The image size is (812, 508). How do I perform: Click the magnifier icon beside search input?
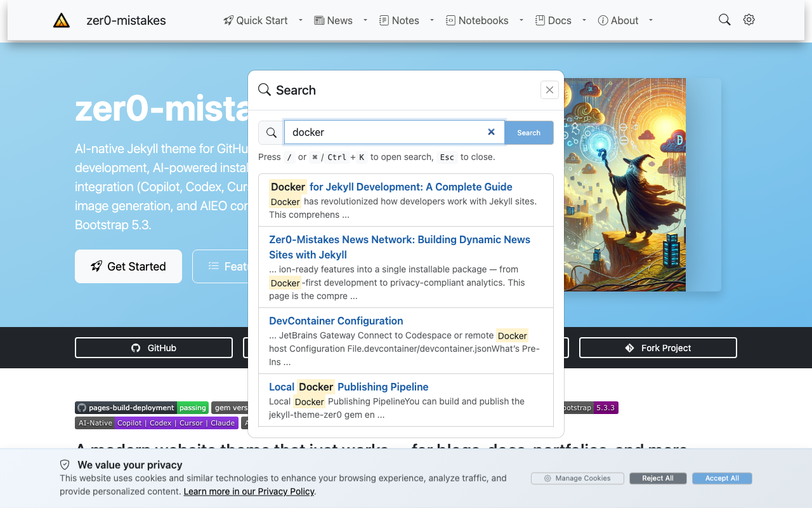272,133
